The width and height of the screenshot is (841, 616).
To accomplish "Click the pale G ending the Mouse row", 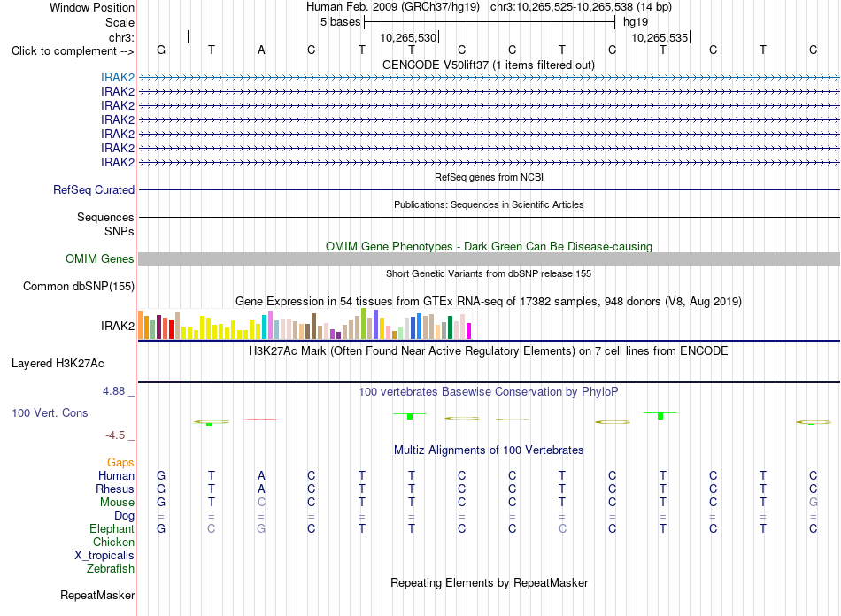I will point(813,503).
